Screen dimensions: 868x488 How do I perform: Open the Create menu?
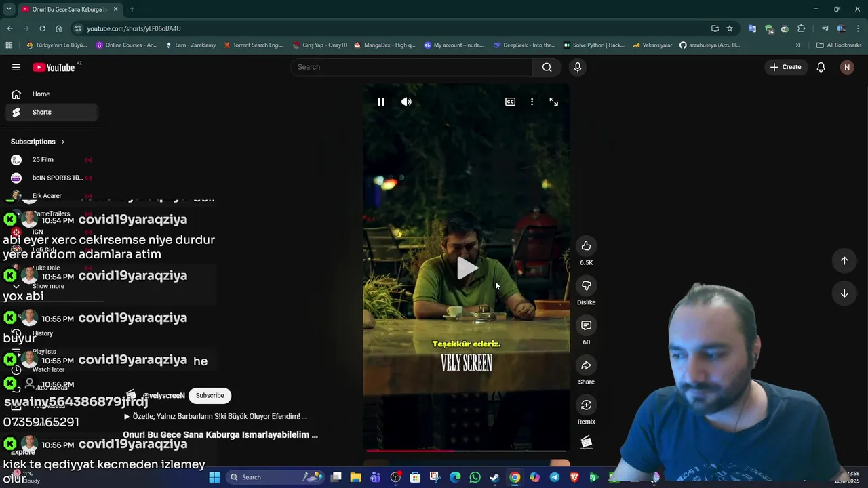pyautogui.click(x=785, y=67)
